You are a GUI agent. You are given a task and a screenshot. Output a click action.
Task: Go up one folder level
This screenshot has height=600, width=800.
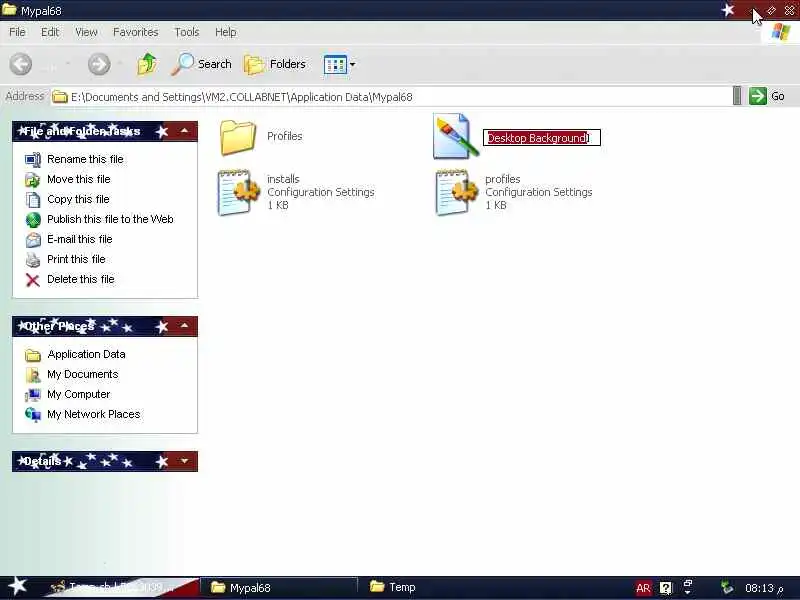pos(147,64)
